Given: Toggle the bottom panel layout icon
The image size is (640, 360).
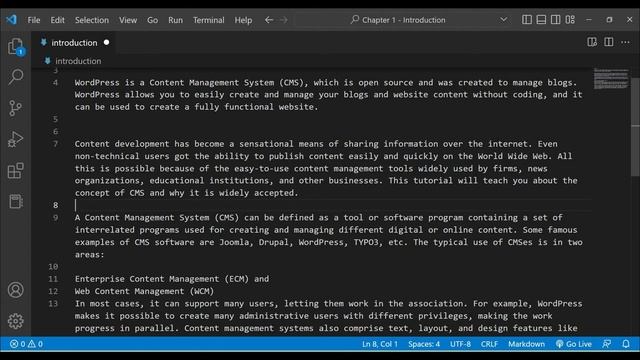Looking at the screenshot, I should point(541,20).
